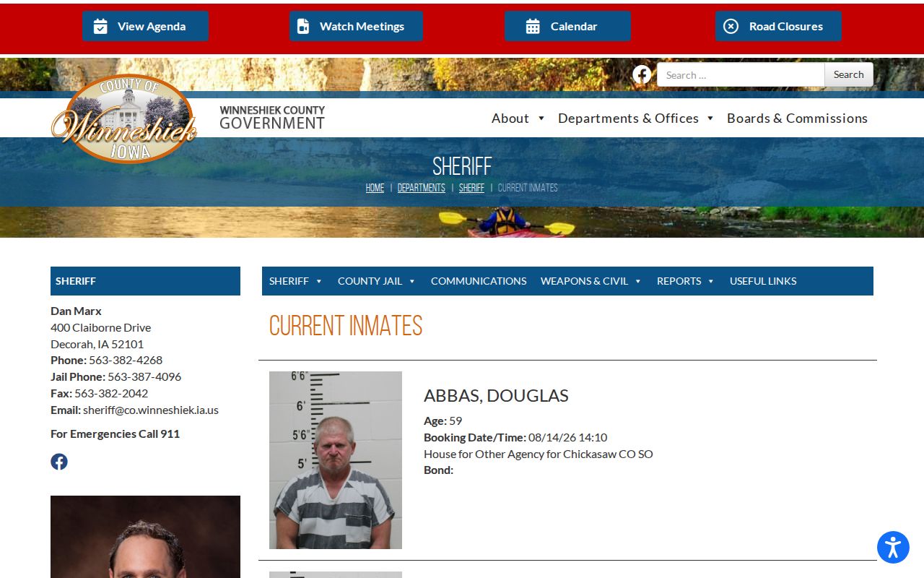The image size is (924, 578).
Task: Click the sheriff@co.winneshiek.ia.us email address
Action: (x=150, y=410)
